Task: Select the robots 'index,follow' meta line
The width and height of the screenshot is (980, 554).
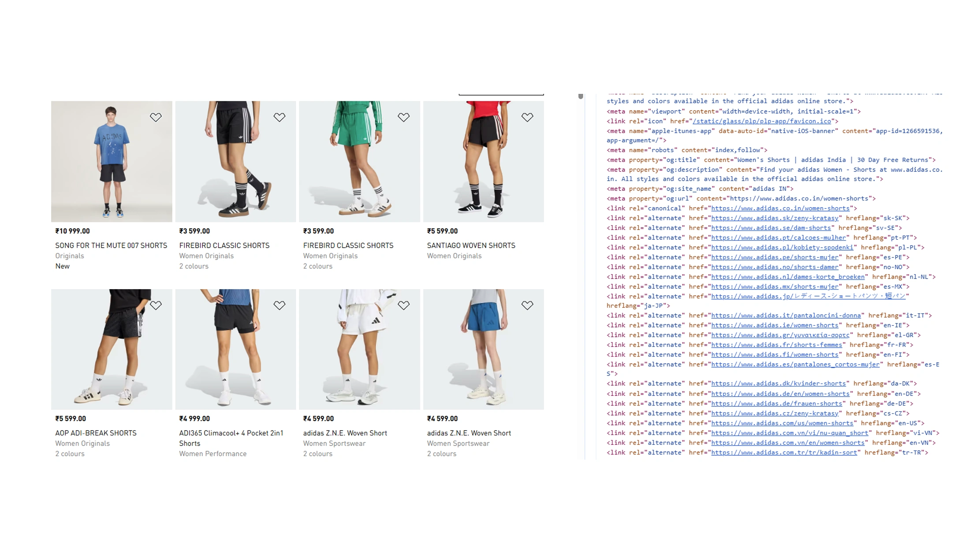Action: (x=687, y=150)
